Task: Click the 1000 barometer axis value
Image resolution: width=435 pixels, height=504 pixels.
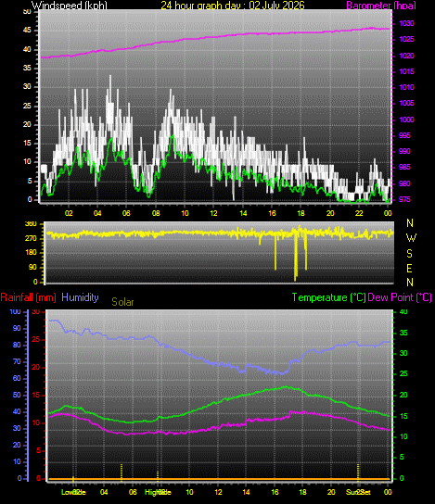Action: 406,120
